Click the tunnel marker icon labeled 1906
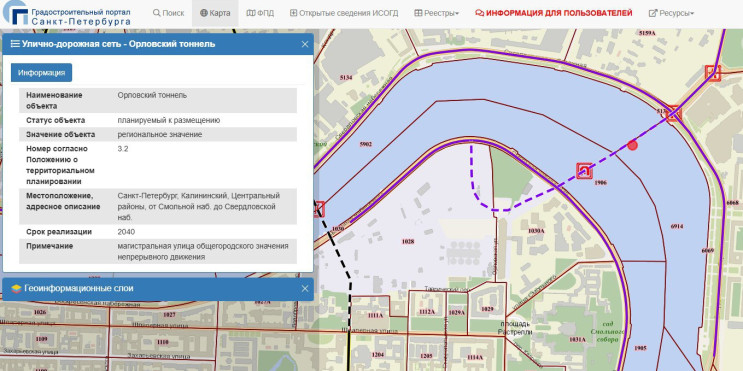Image resolution: width=743 pixels, height=371 pixels. pos(585,171)
